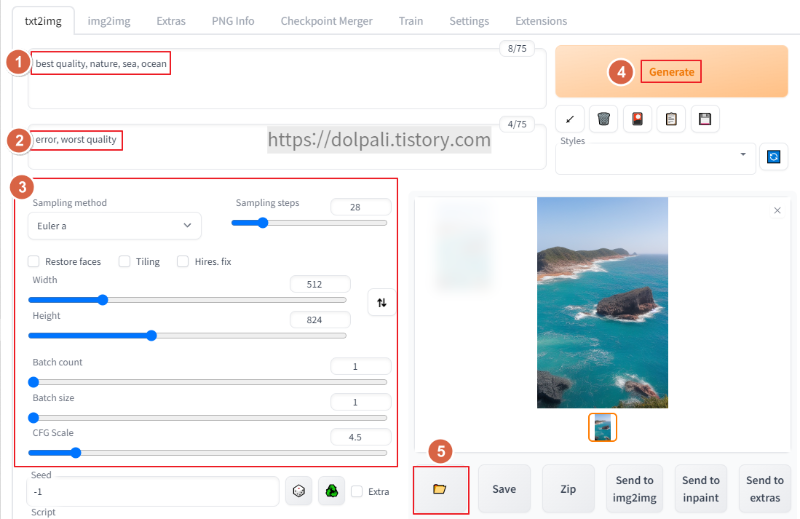Click the Generate button

tap(671, 71)
